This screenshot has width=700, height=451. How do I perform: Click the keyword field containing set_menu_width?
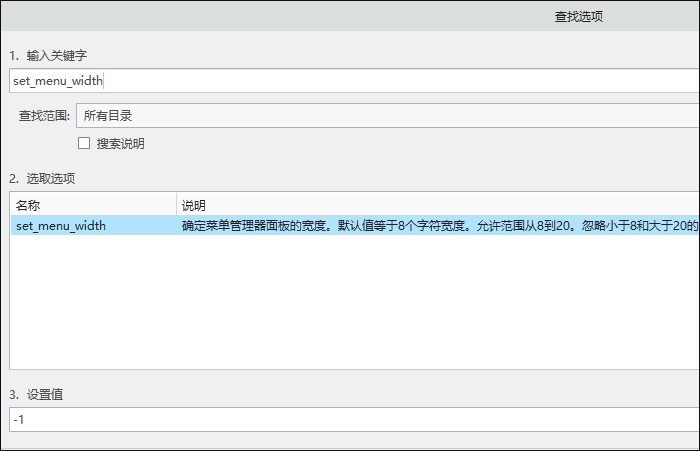(x=354, y=81)
